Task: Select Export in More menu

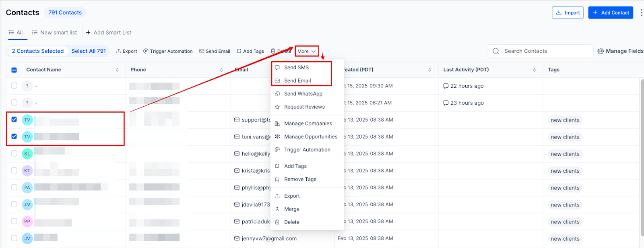Action: pyautogui.click(x=307, y=196)
